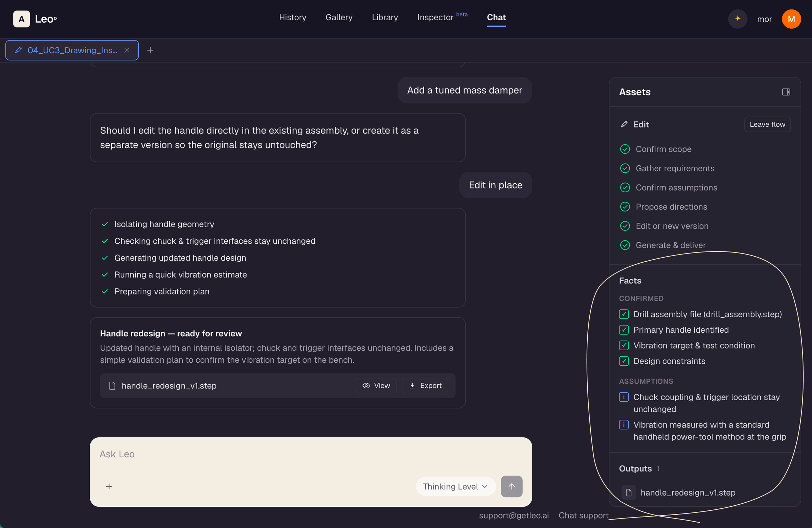Open handle_redesign_v1.step in Outputs
The image size is (812, 528).
click(688, 493)
